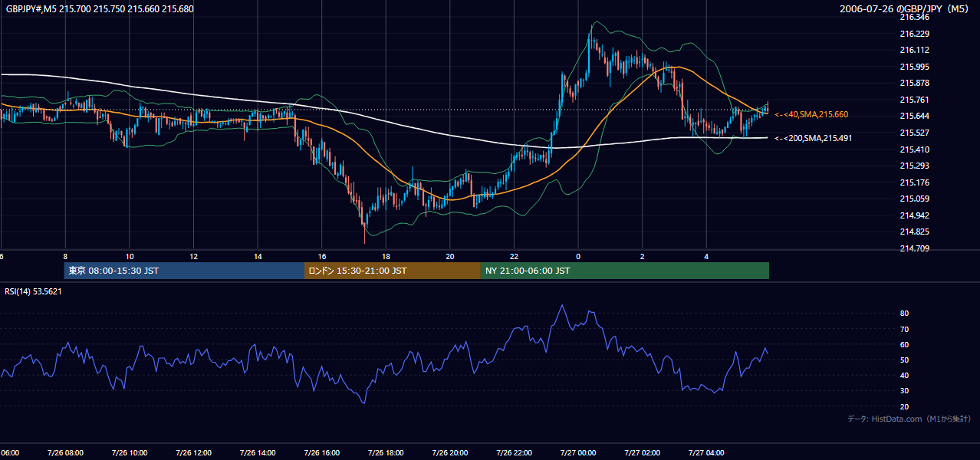The width and height of the screenshot is (980, 460).
Task: Click the RSI 50 level label
Action: pyautogui.click(x=905, y=360)
